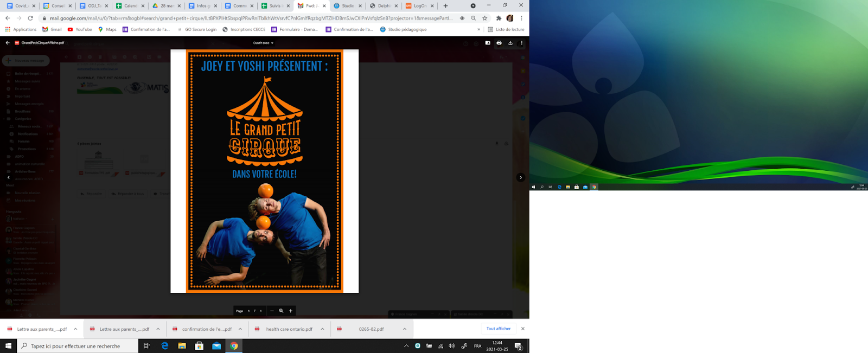Change FRA input language
The image size is (868, 353).
(477, 346)
